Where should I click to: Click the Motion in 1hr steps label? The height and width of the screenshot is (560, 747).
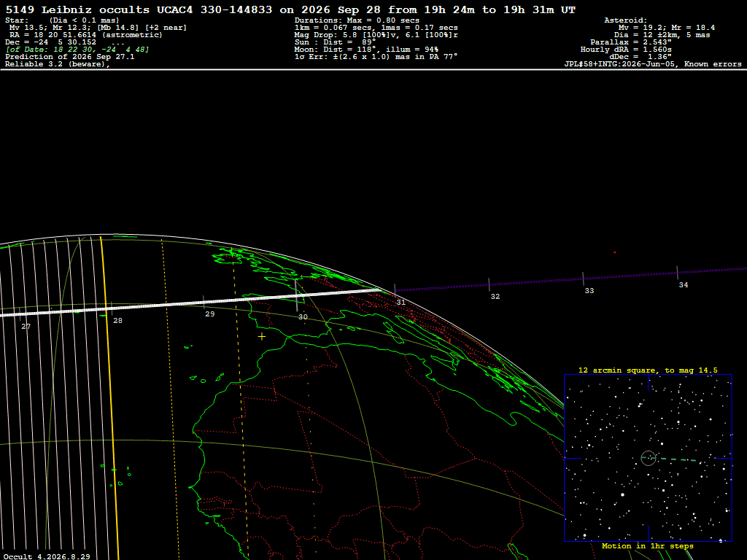point(648,545)
